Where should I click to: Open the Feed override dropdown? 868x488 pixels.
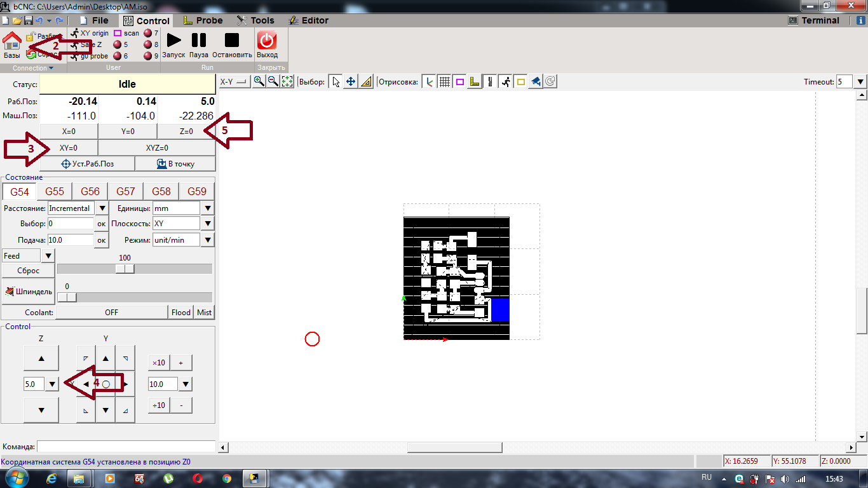click(x=48, y=255)
